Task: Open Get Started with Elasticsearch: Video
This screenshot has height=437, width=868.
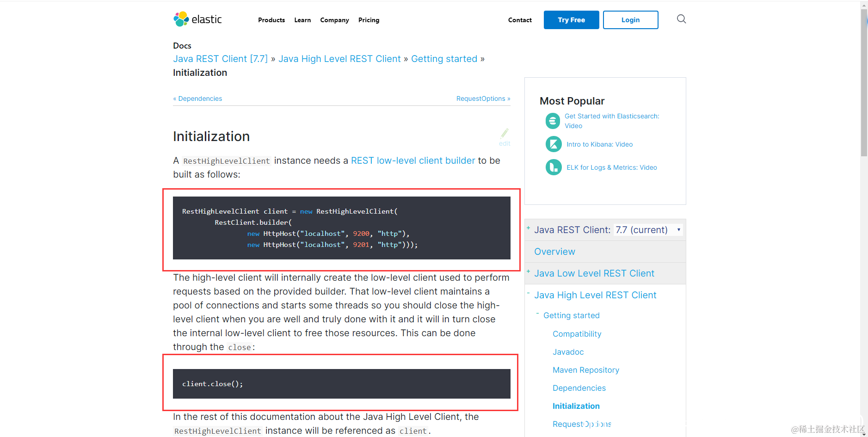Action: pos(612,121)
